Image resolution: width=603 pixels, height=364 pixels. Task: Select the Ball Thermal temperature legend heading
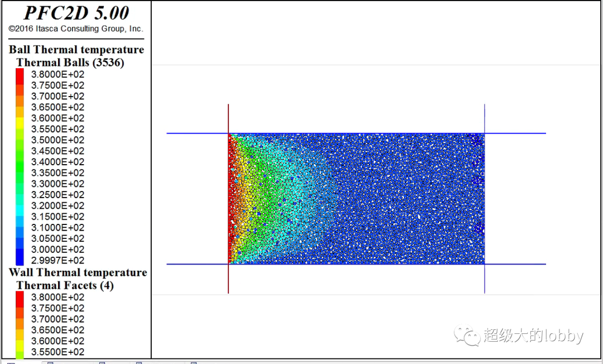[76, 50]
